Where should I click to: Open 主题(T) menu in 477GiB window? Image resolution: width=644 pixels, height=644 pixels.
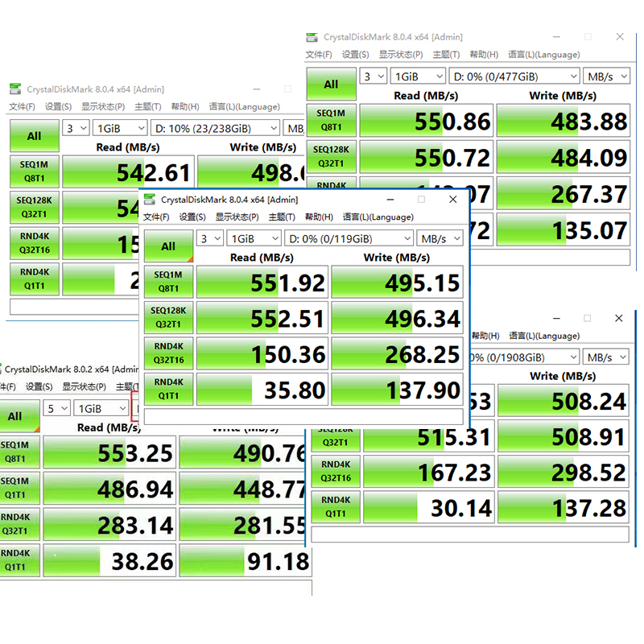446,55
